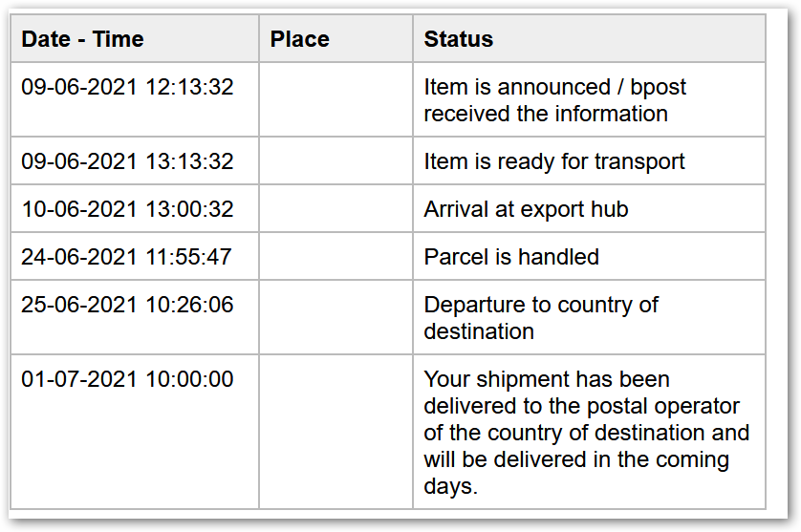
Task: Click empty Place cell for ready for transport row
Action: 336,161
